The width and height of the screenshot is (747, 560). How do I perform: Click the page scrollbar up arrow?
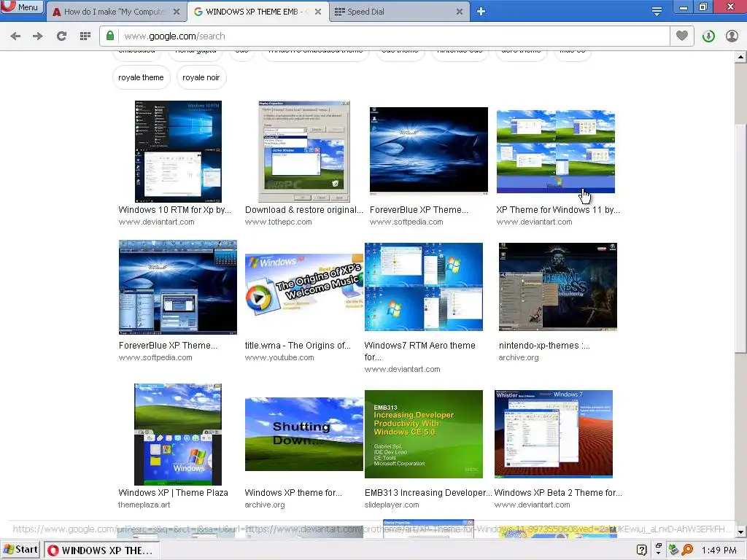[740, 57]
